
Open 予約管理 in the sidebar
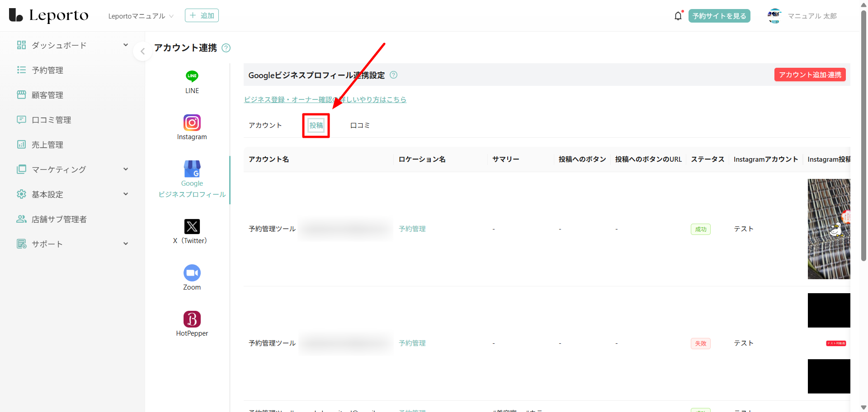tap(47, 70)
